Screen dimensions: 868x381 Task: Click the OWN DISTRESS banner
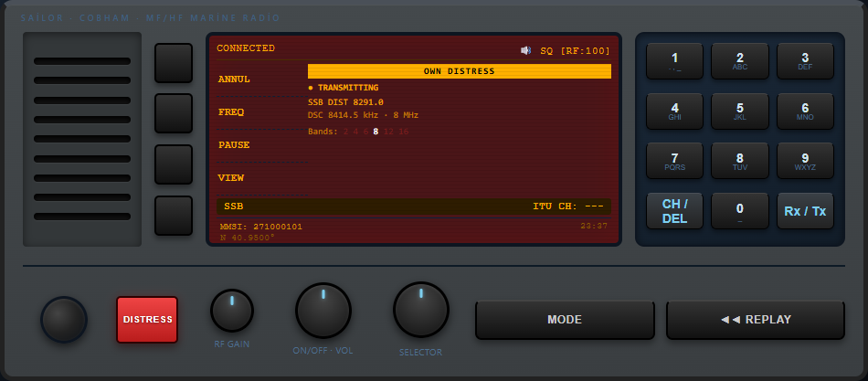[460, 71]
